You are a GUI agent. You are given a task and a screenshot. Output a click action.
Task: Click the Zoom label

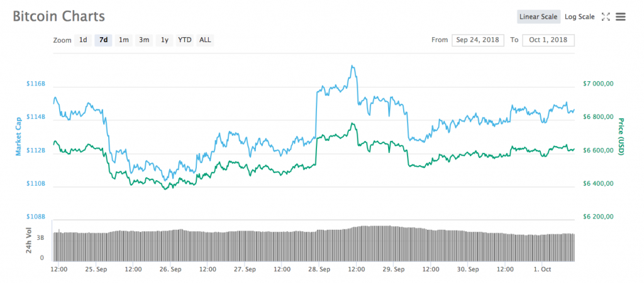coord(62,40)
